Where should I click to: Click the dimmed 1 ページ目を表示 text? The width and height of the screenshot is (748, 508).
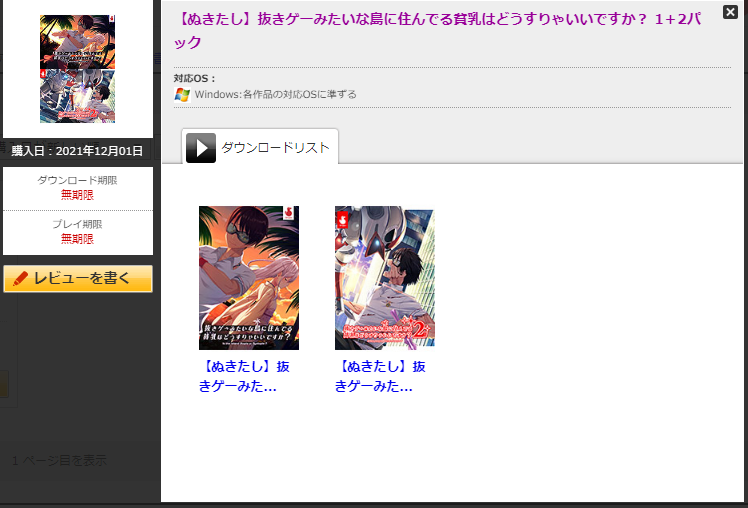59,460
